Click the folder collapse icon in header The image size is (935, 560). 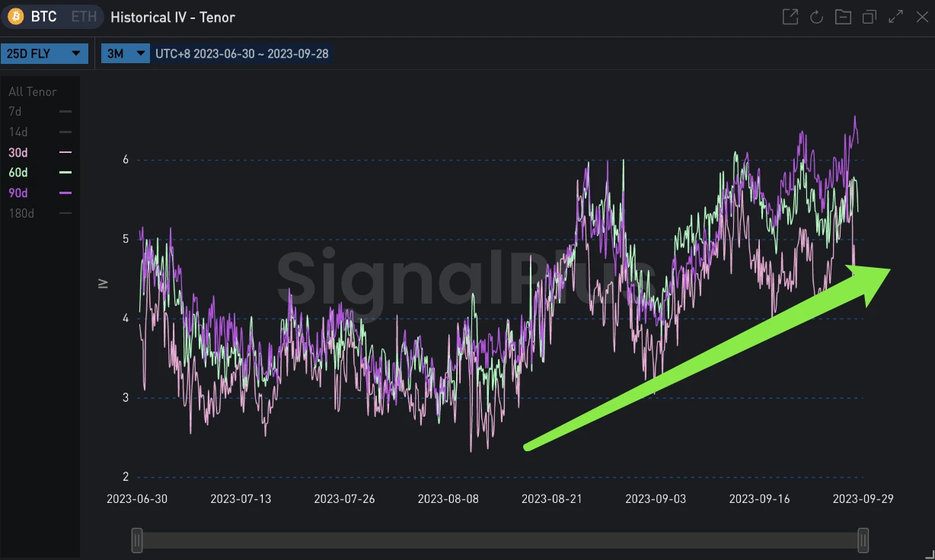pos(843,17)
